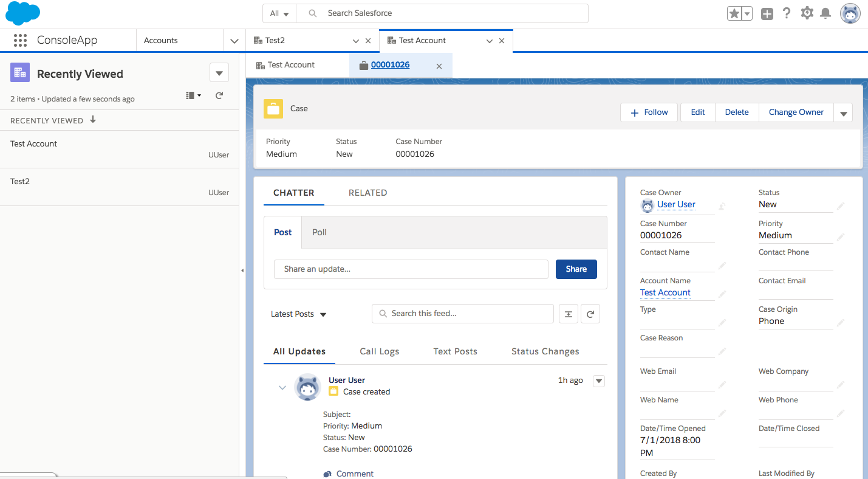Switch to the Related tab
868x479 pixels.
(367, 193)
